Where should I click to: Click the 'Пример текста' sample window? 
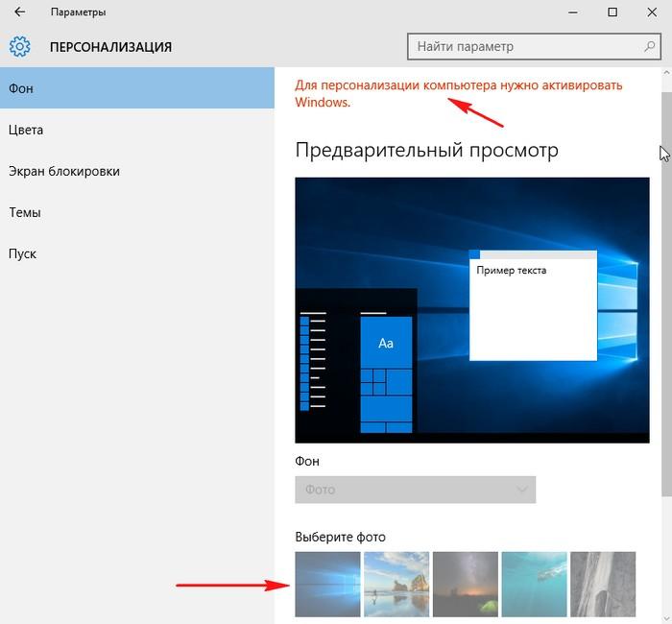pyautogui.click(x=533, y=305)
